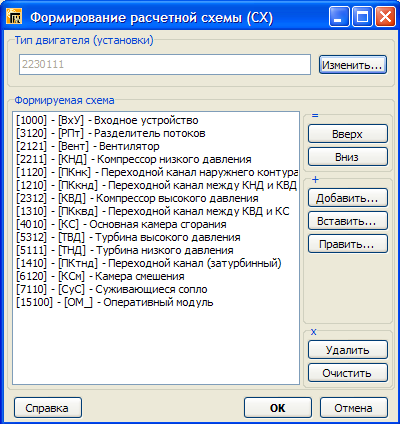This screenshot has width=400, height=424.
Task: Select row [4010] Основная камера сгорания
Action: (156, 224)
